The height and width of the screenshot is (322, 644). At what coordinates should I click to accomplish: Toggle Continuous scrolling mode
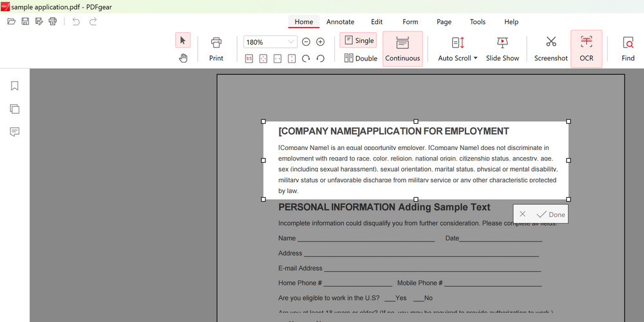402,49
